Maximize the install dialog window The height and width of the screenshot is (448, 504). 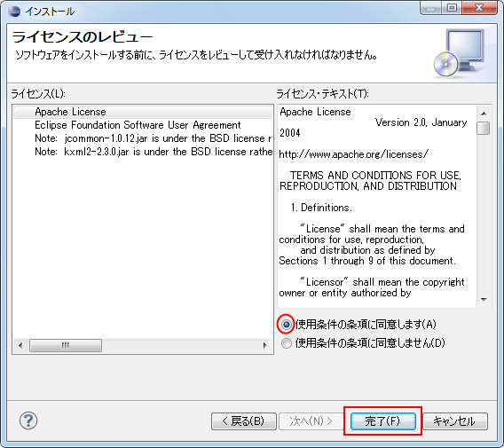click(x=452, y=7)
